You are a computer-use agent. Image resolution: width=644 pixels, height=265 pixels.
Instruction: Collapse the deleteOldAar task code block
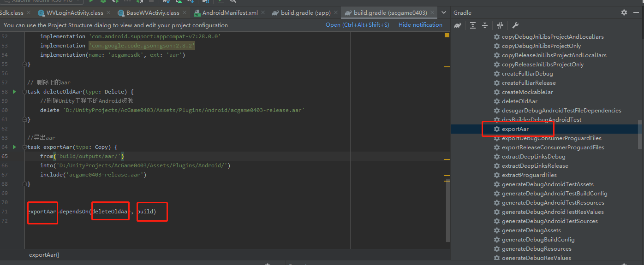pyautogui.click(x=24, y=92)
